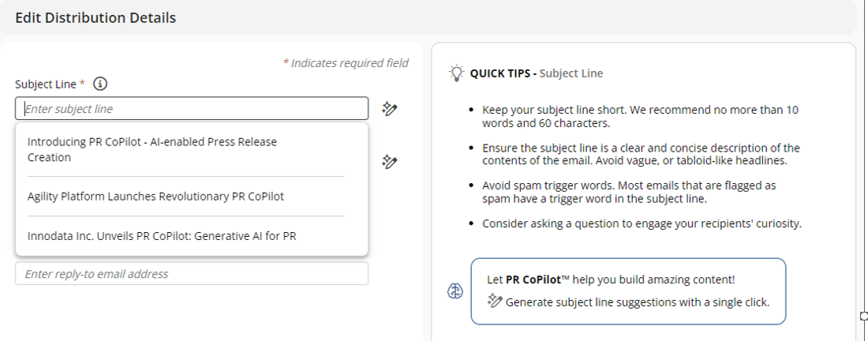
Task: Focus the Enter subject line field
Action: (x=192, y=109)
